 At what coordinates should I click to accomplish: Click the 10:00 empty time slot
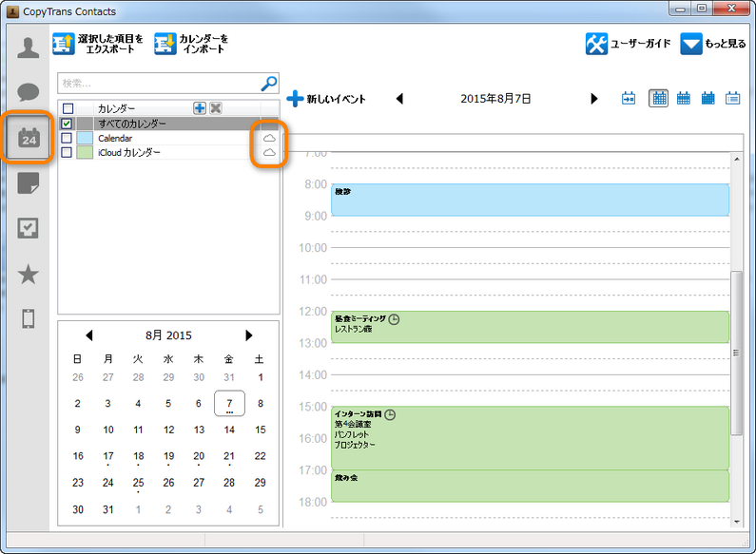(530, 256)
